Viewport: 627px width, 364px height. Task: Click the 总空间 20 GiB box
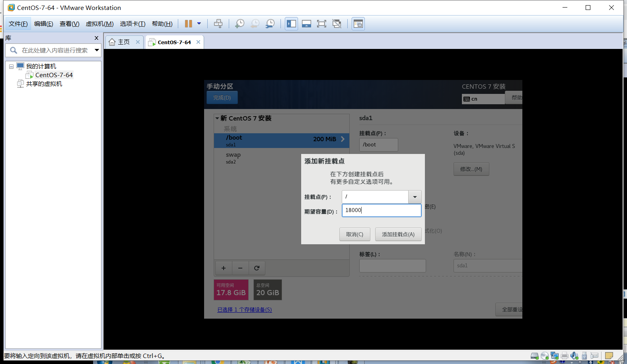pyautogui.click(x=268, y=290)
